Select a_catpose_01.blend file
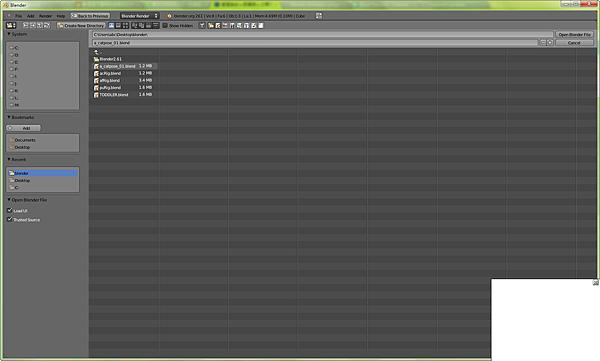Viewport: 600px width, 361px height. (125, 66)
